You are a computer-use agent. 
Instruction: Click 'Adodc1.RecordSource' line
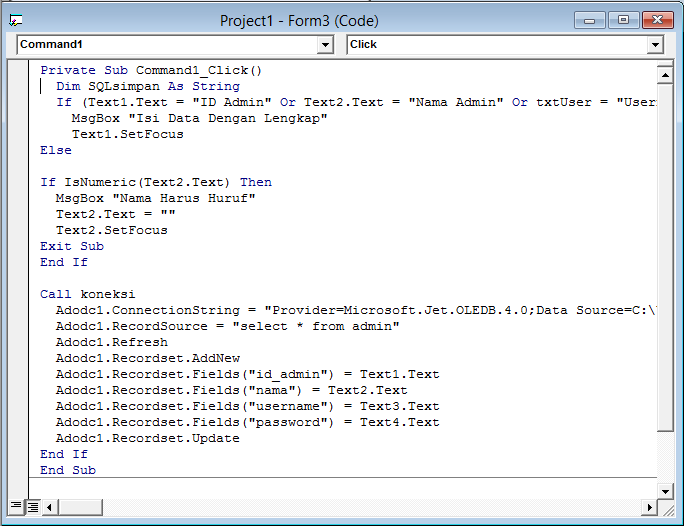coord(228,326)
